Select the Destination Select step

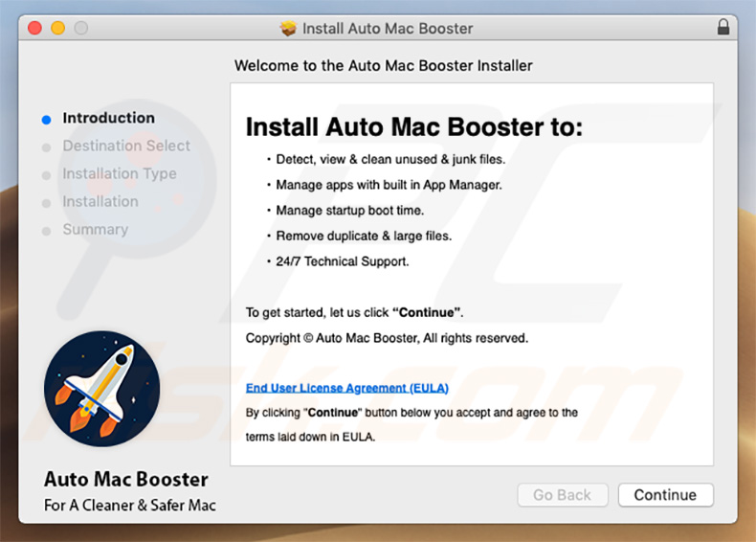pyautogui.click(x=126, y=146)
